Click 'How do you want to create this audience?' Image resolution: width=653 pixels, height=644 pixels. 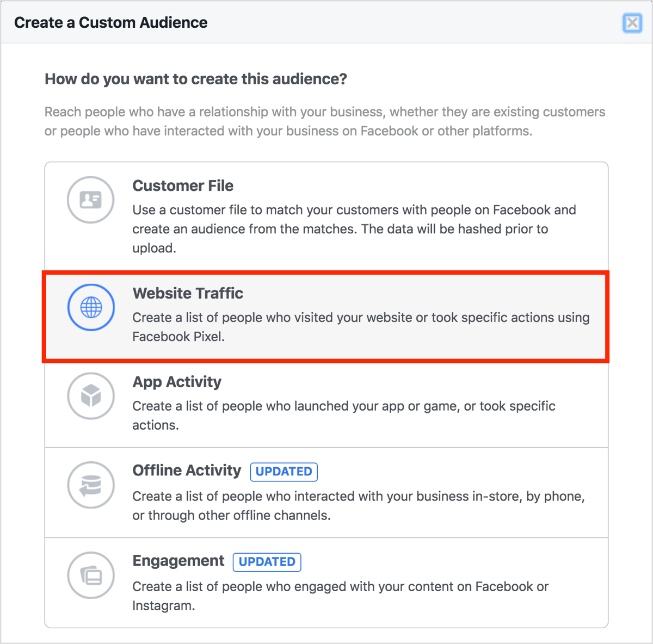(x=196, y=79)
